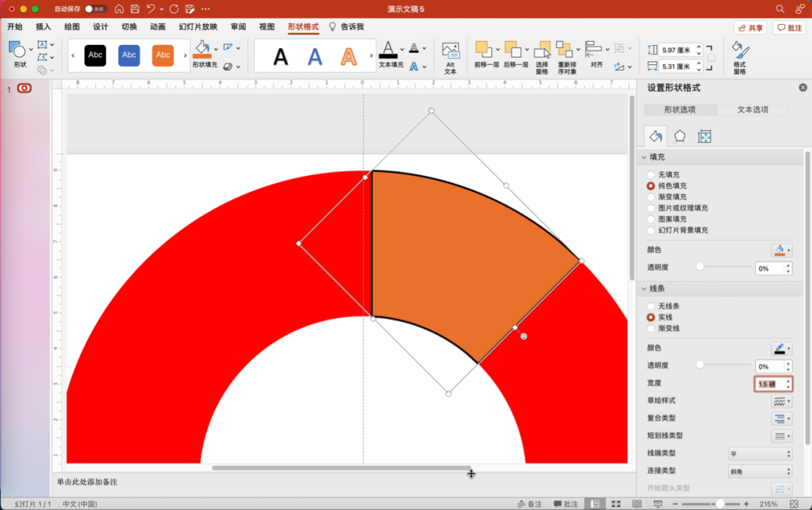The image size is (812, 510).
Task: Click Bring Forward (前移一层) icon
Action: tap(483, 50)
